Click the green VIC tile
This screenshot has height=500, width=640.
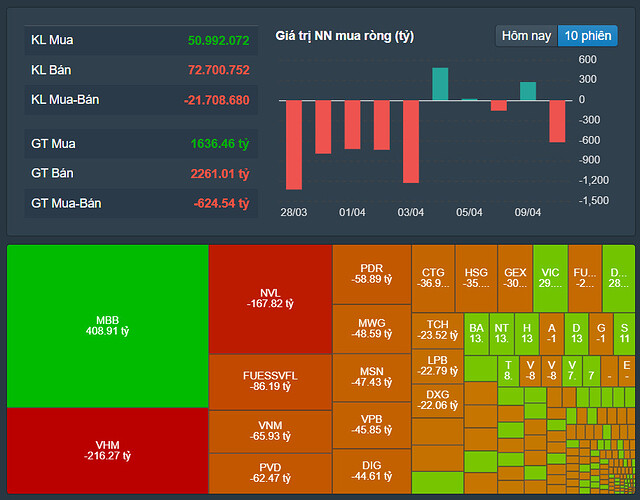click(550, 278)
